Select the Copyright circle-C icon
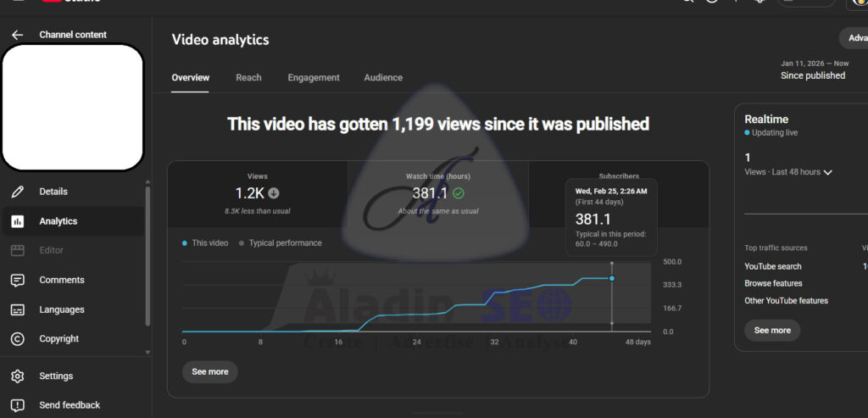Viewport: 868px width, 418px height. pos(18,339)
